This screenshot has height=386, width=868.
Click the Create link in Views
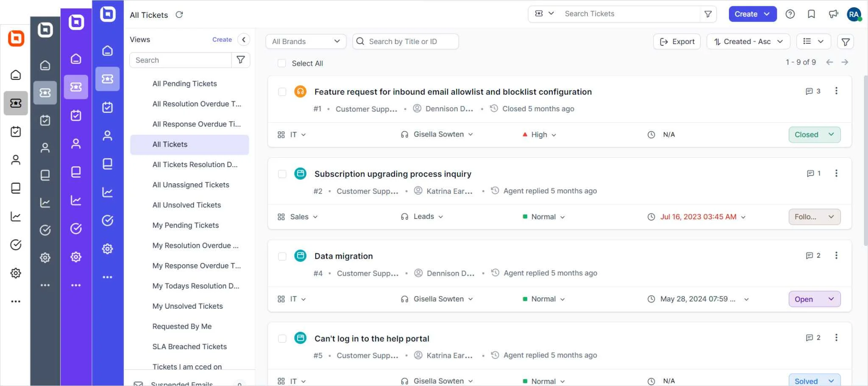coord(222,39)
